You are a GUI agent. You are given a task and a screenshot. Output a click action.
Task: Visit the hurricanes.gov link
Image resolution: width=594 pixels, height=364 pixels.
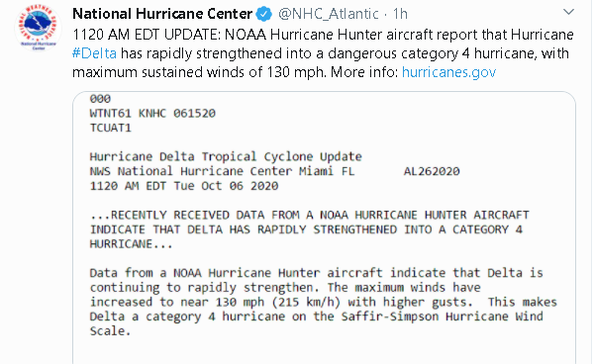pyautogui.click(x=448, y=72)
